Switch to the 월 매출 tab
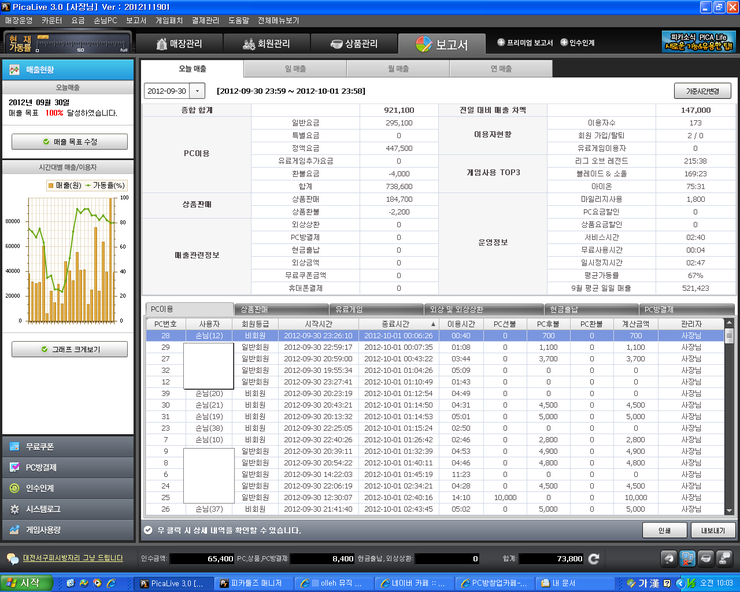Image resolution: width=740 pixels, height=592 pixels. 398,69
